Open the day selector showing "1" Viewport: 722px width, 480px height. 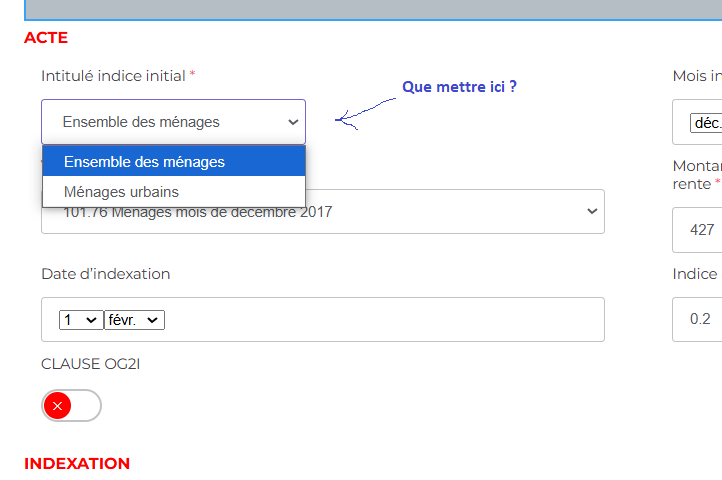(80, 320)
